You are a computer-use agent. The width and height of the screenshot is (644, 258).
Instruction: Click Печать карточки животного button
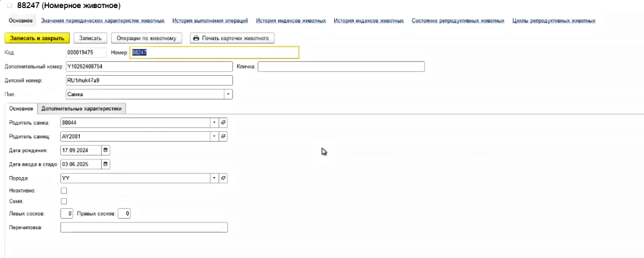click(232, 38)
